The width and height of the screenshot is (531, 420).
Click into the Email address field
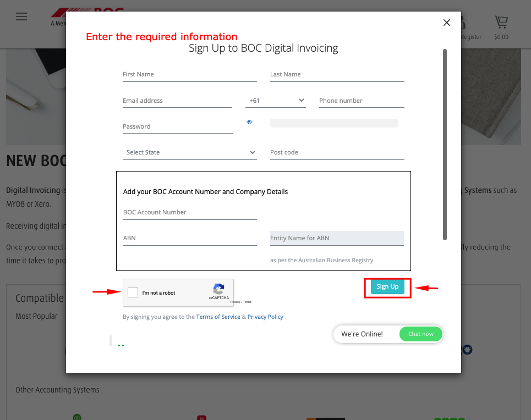[x=177, y=101]
